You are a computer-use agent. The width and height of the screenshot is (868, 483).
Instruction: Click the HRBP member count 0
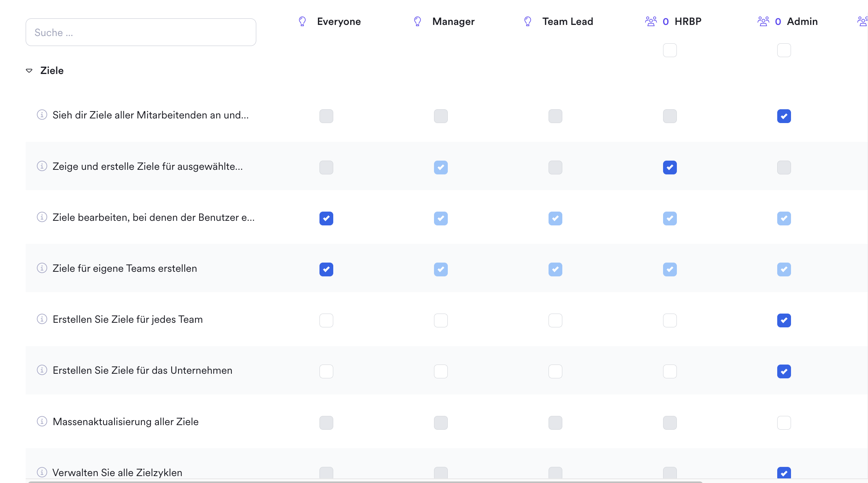(666, 22)
